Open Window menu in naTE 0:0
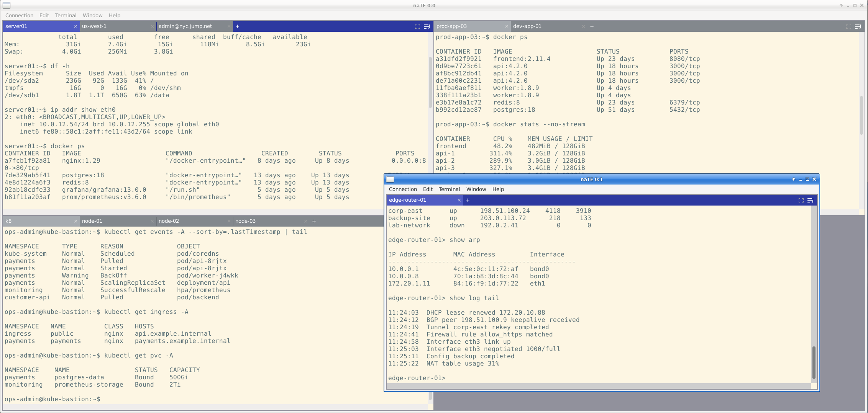868x413 pixels. click(92, 16)
